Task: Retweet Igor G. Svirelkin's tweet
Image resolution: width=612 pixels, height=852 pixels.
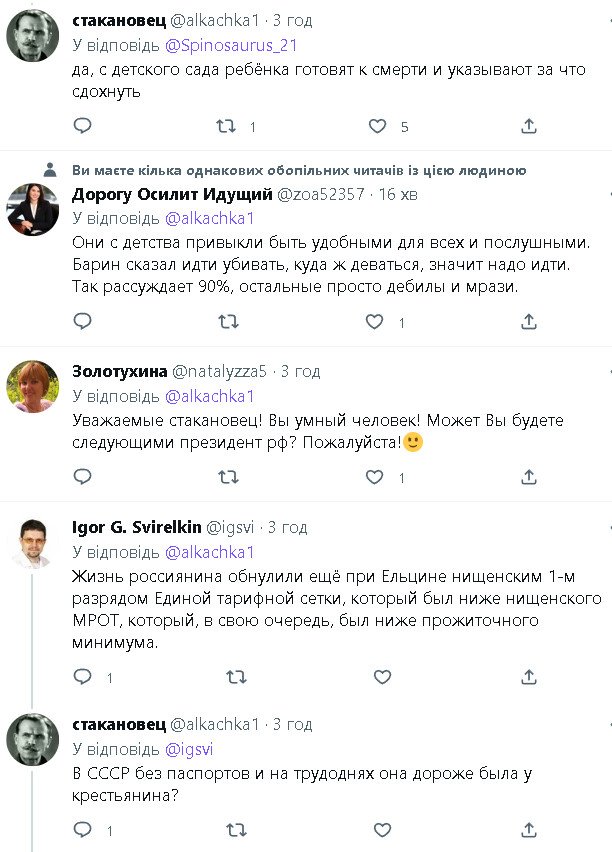Action: pyautogui.click(x=236, y=677)
